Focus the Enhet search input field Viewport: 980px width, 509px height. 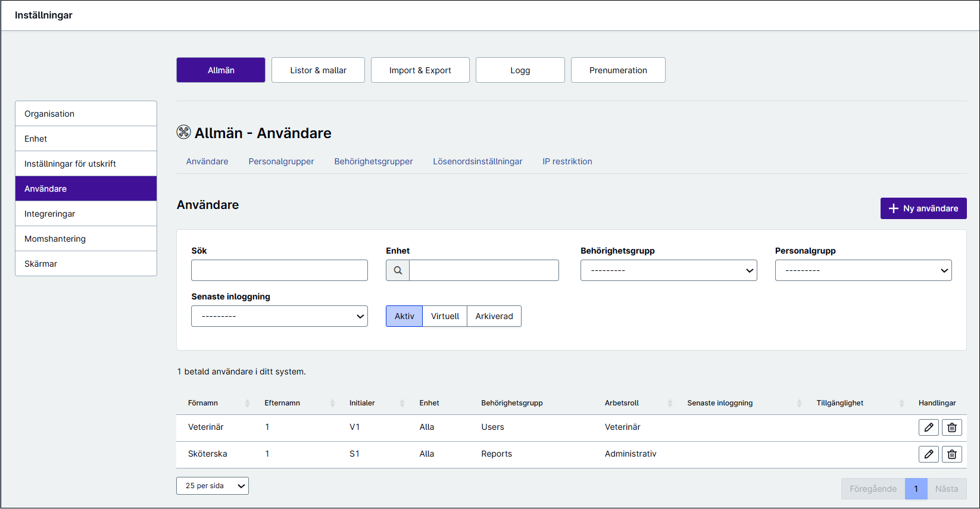(x=484, y=270)
